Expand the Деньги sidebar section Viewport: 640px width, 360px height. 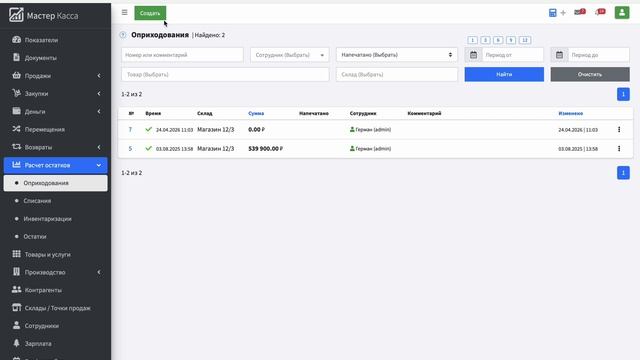point(56,111)
